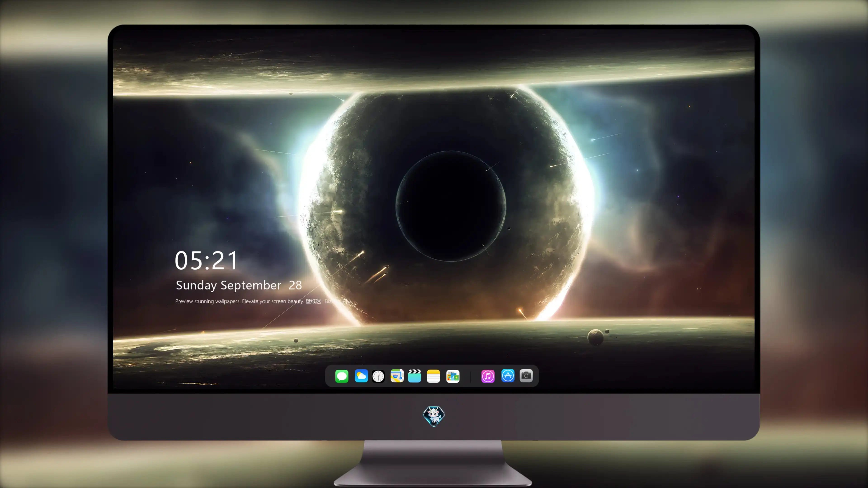Open the Weather app in the dock

point(361,376)
